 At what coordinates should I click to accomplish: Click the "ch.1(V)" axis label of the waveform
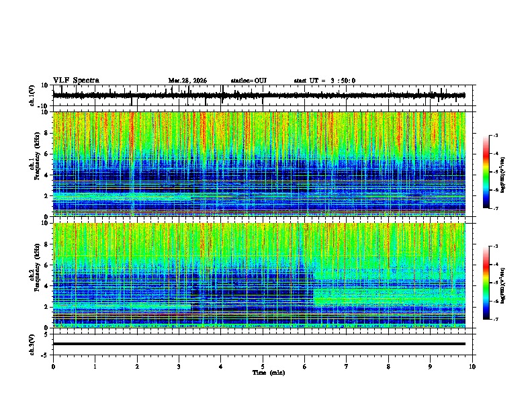(x=32, y=95)
